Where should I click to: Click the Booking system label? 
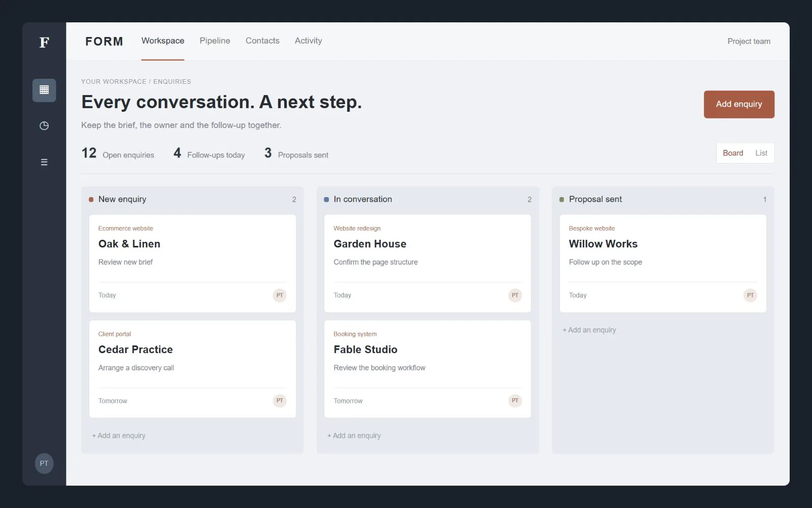pyautogui.click(x=355, y=334)
